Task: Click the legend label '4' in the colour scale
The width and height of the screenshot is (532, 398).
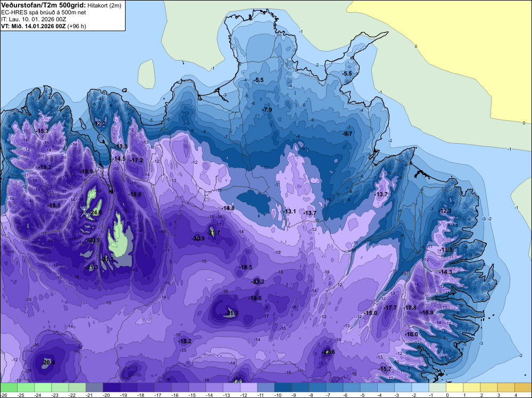Action: [x=516, y=395]
